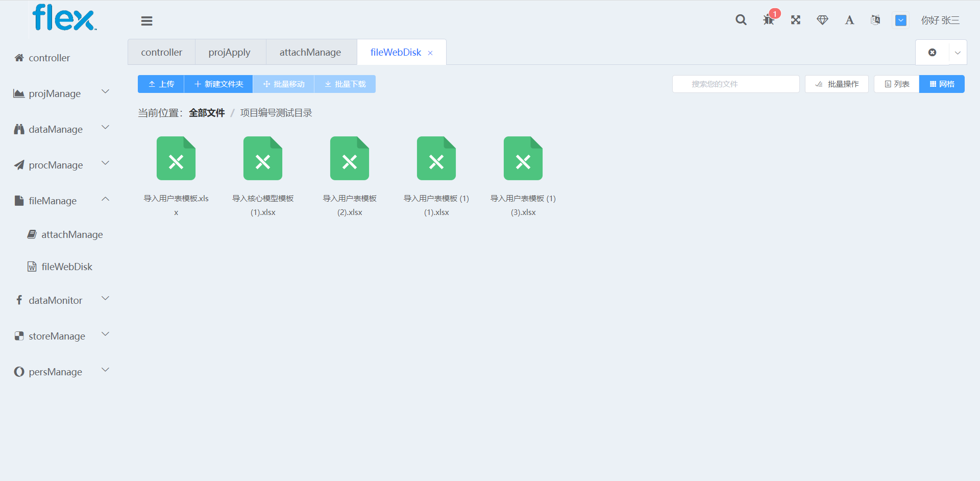Viewport: 980px width, 481px height.
Task: Toggle fullscreen with the expand arrows icon
Action: point(796,20)
